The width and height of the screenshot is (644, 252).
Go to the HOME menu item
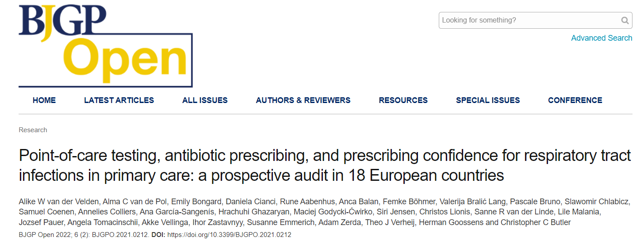click(x=44, y=100)
